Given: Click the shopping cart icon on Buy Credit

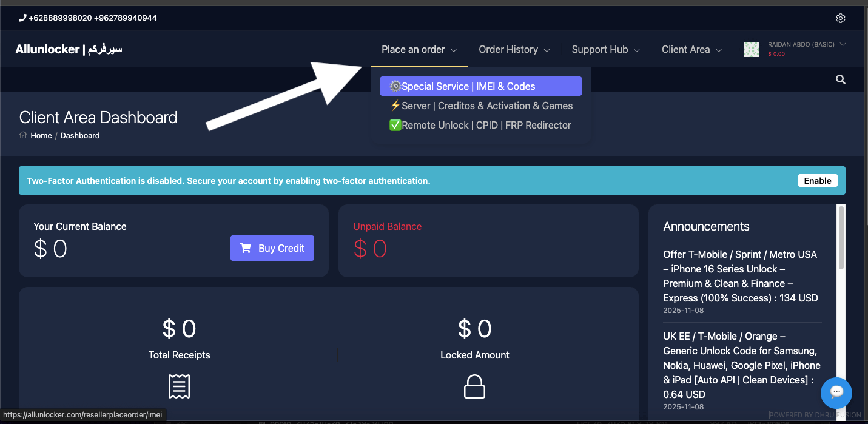Looking at the screenshot, I should (246, 248).
